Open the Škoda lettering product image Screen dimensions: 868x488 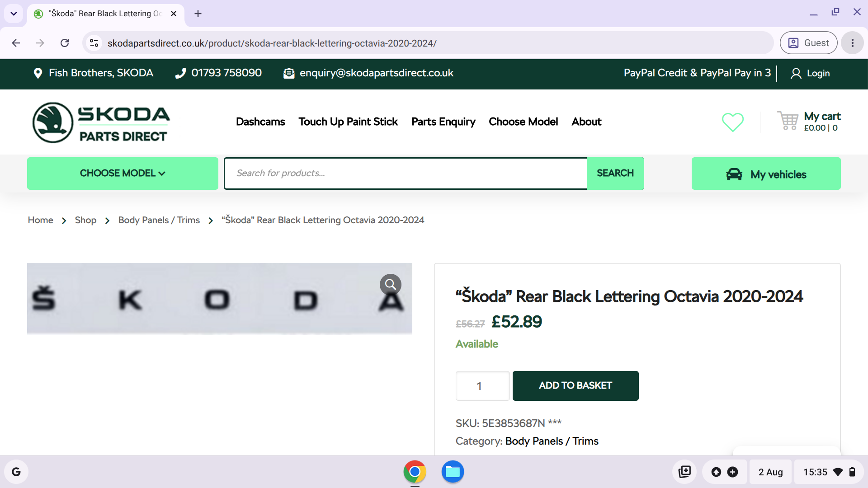point(220,299)
